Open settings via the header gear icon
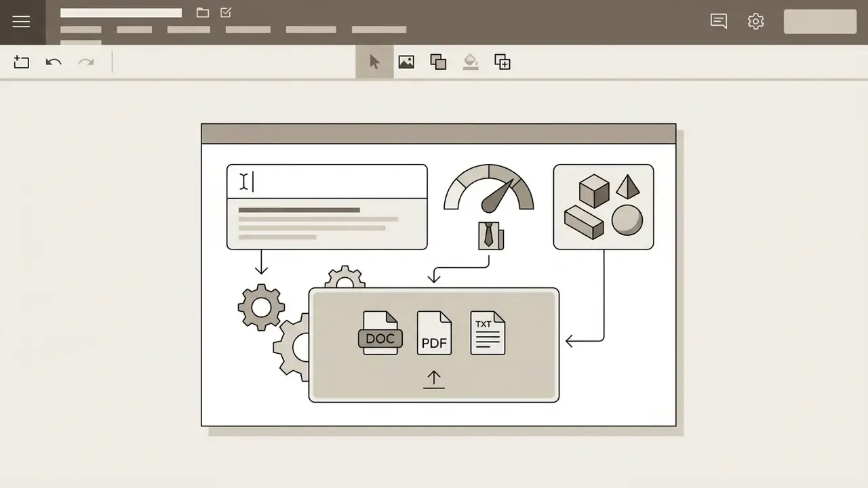 (x=756, y=21)
